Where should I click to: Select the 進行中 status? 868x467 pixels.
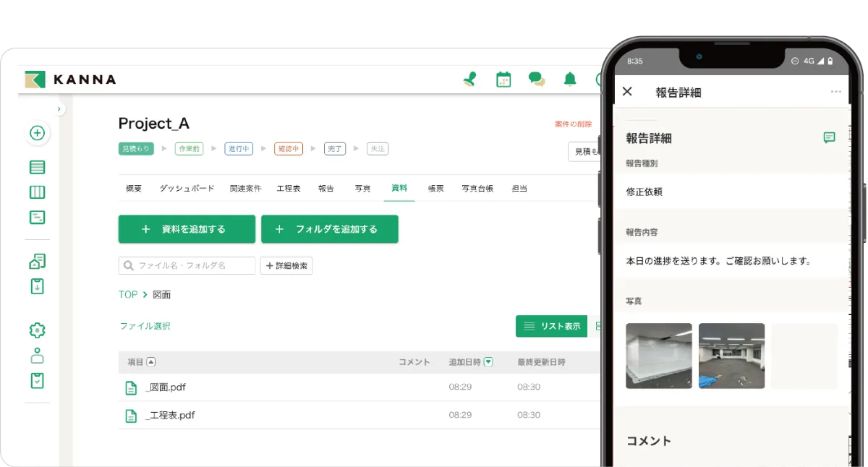pos(239,148)
